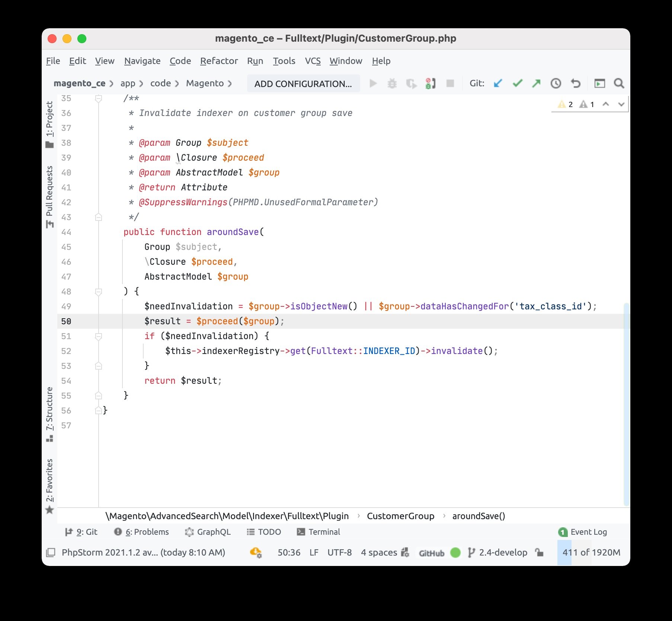The image size is (672, 621).
Task: Open the Project tool window stripe
Action: point(49,125)
